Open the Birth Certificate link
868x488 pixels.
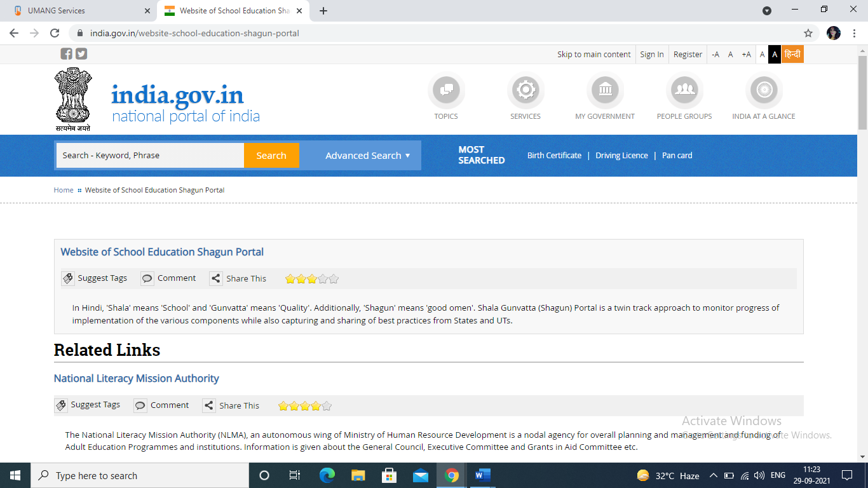[x=553, y=155]
